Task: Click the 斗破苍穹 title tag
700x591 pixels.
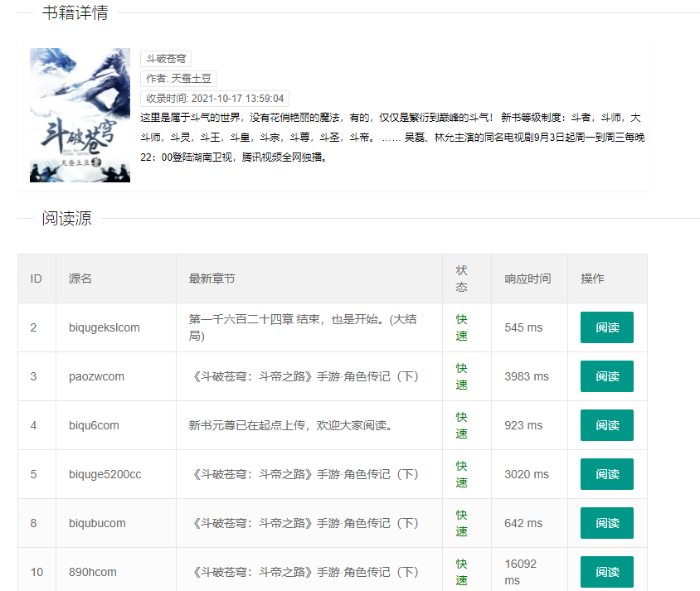Action: (x=166, y=59)
